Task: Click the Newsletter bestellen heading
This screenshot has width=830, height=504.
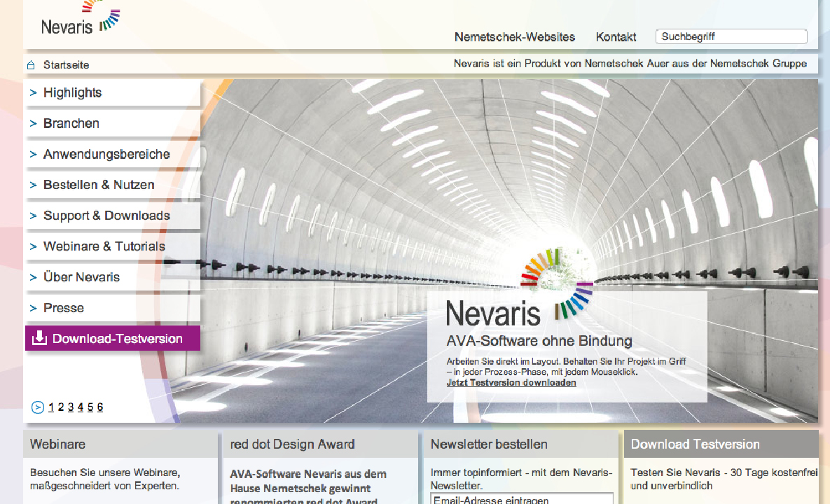Action: pos(489,444)
